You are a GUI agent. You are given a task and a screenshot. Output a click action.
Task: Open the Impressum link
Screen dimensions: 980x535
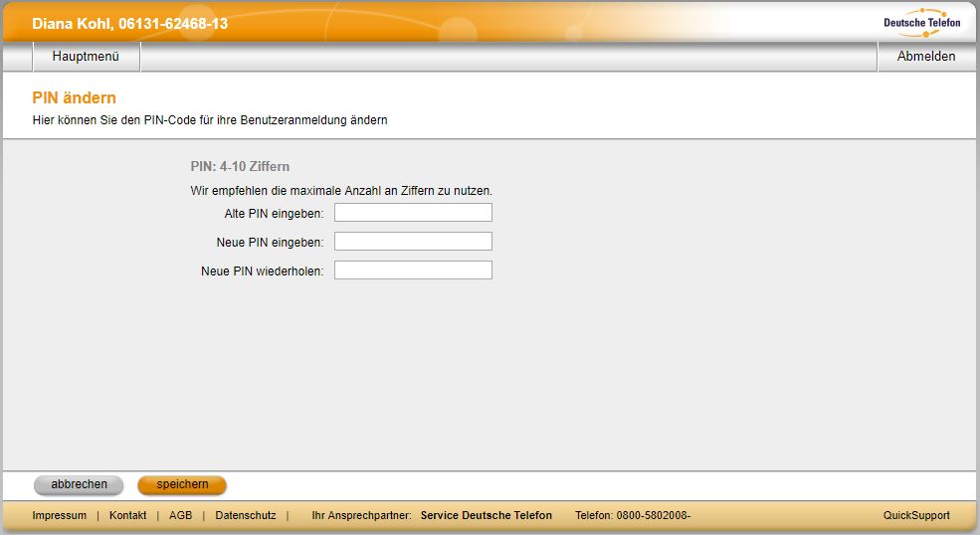(60, 516)
